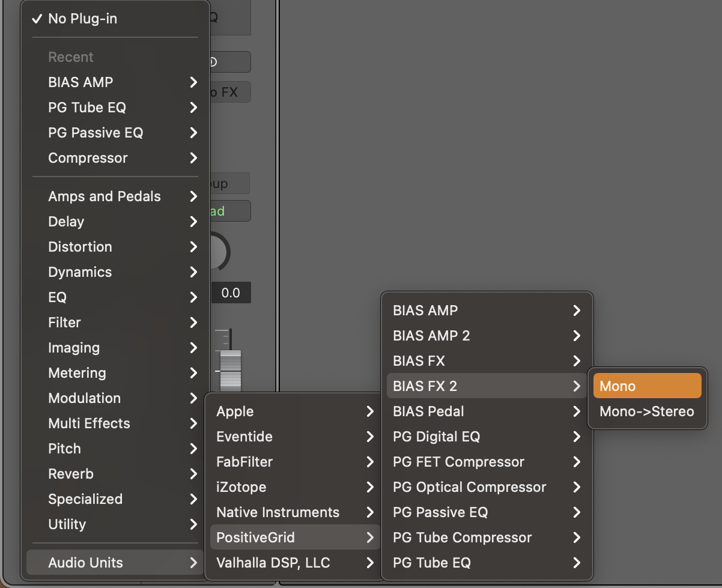Open the Apple manufacturer submenu
The image size is (722, 588).
(295, 411)
